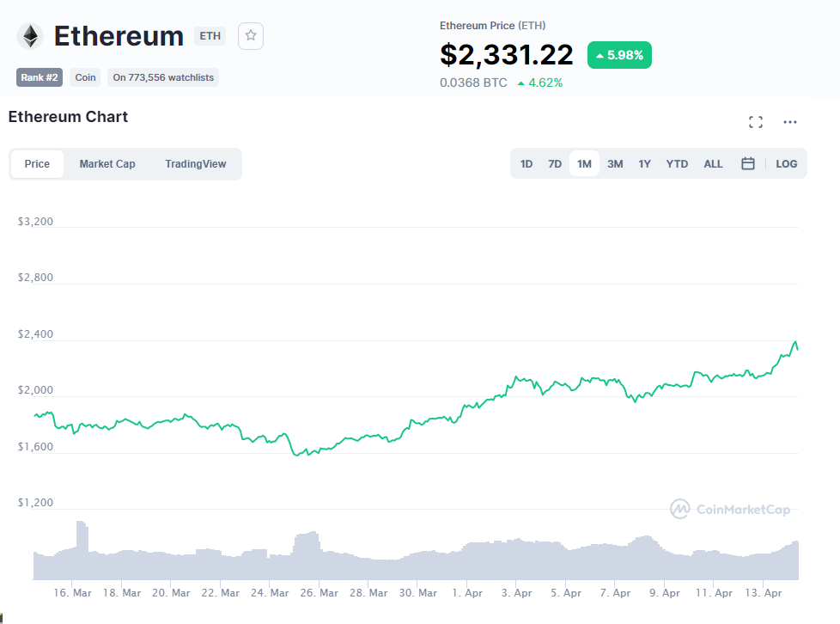Switch to the TradingView tab
The image size is (840, 624).
[196, 164]
